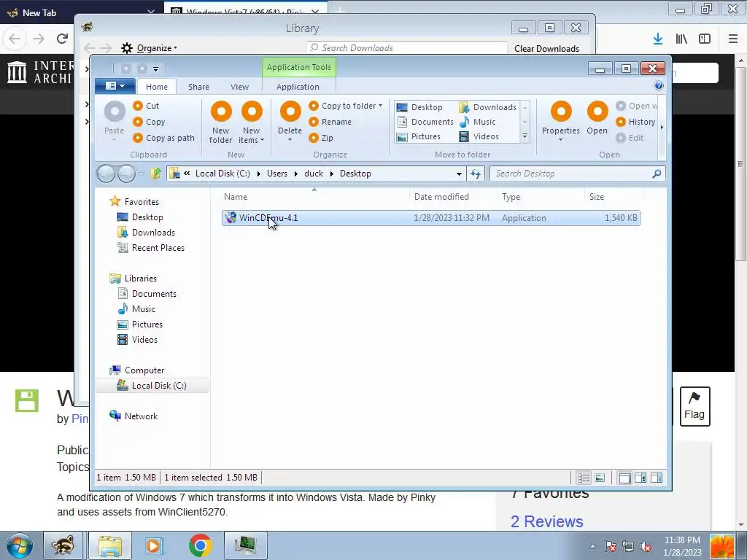This screenshot has height=560, width=747.
Task: Move to Music folder in ribbon
Action: [477, 122]
